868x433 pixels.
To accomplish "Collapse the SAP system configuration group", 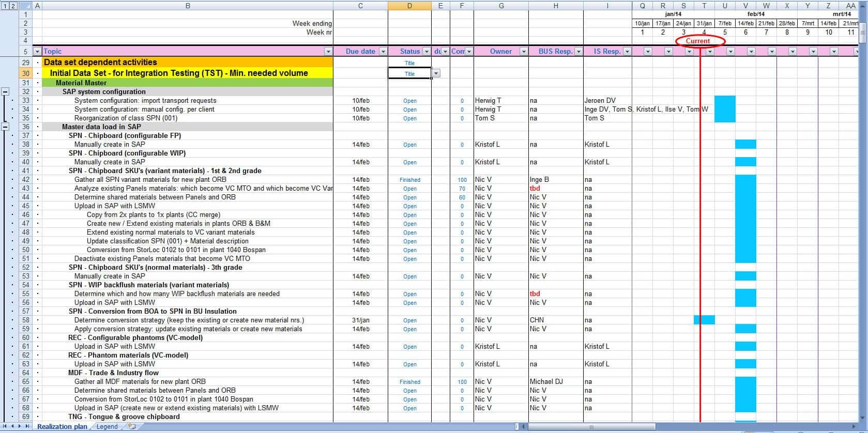I will click(x=5, y=91).
